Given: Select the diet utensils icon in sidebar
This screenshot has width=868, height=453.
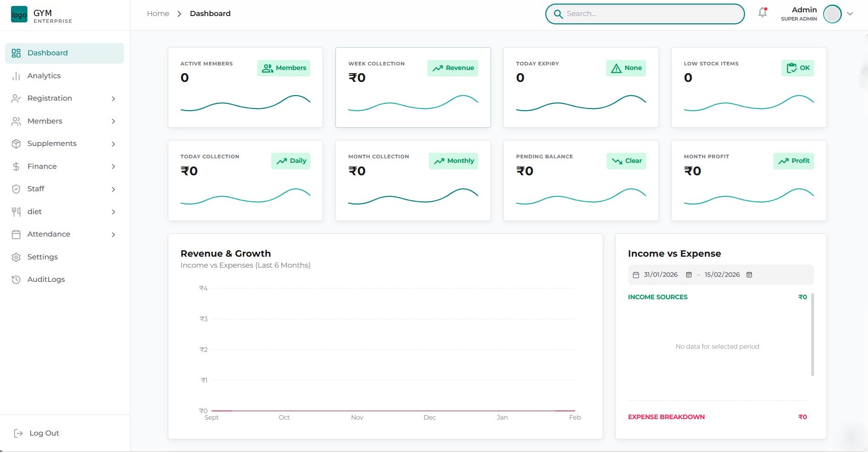Looking at the screenshot, I should coord(16,211).
